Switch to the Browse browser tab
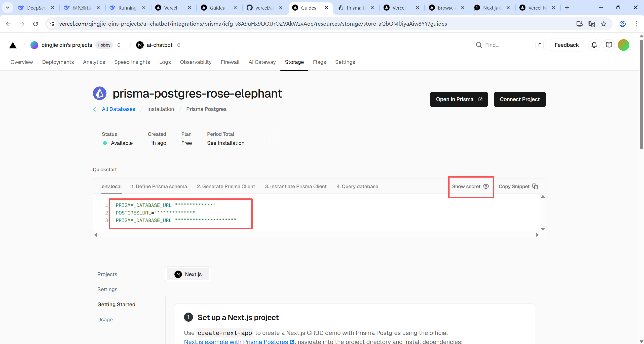 point(447,8)
